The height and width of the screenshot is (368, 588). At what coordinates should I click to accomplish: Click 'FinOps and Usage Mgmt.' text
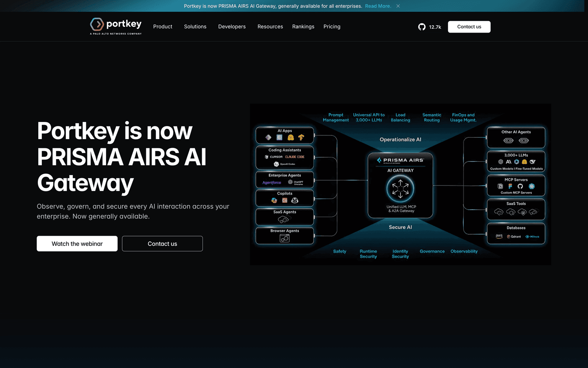point(463,117)
